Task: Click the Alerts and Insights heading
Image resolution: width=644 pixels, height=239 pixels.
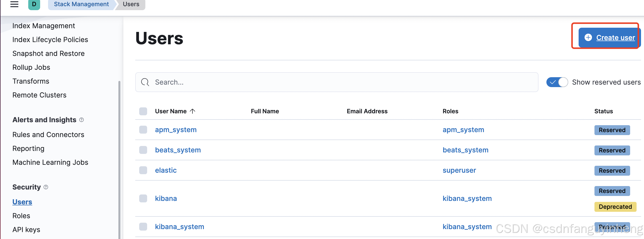Action: click(x=44, y=120)
